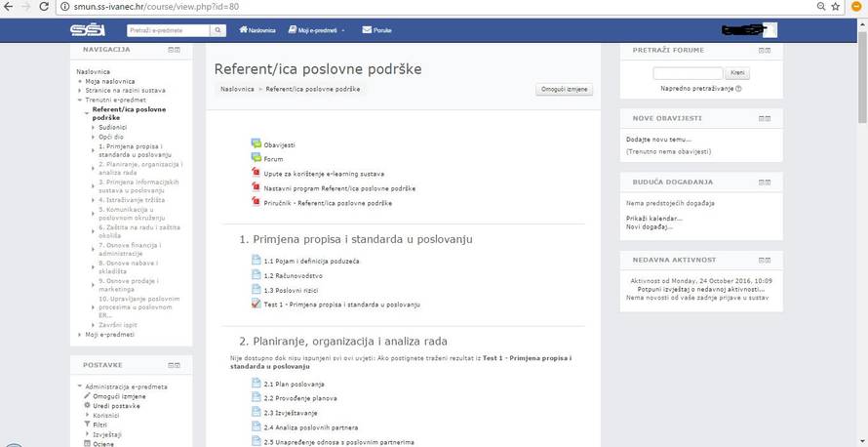The width and height of the screenshot is (868, 447).
Task: Expand Korisnici in Postavke block
Action: pos(87,415)
